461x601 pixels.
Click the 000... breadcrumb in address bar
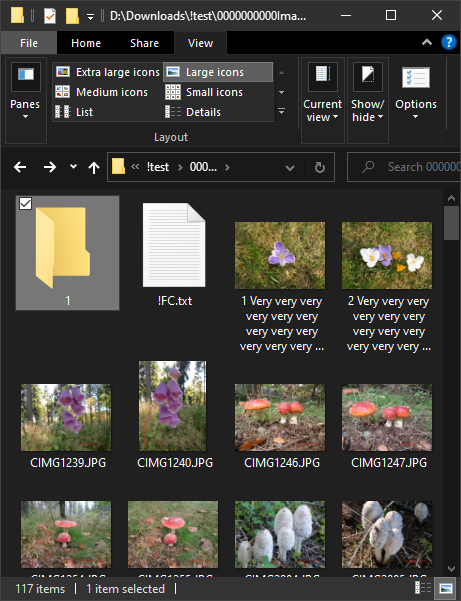pos(203,167)
